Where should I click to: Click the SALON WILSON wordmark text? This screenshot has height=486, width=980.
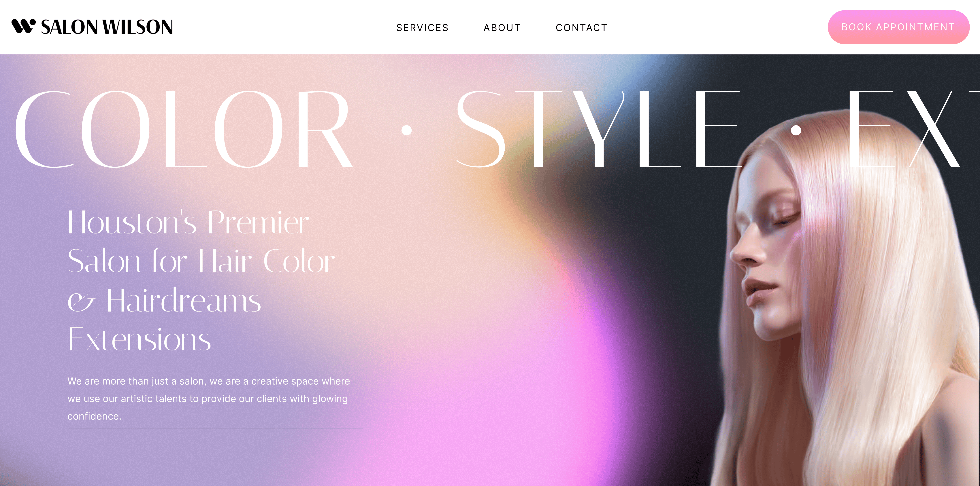pyautogui.click(x=107, y=27)
